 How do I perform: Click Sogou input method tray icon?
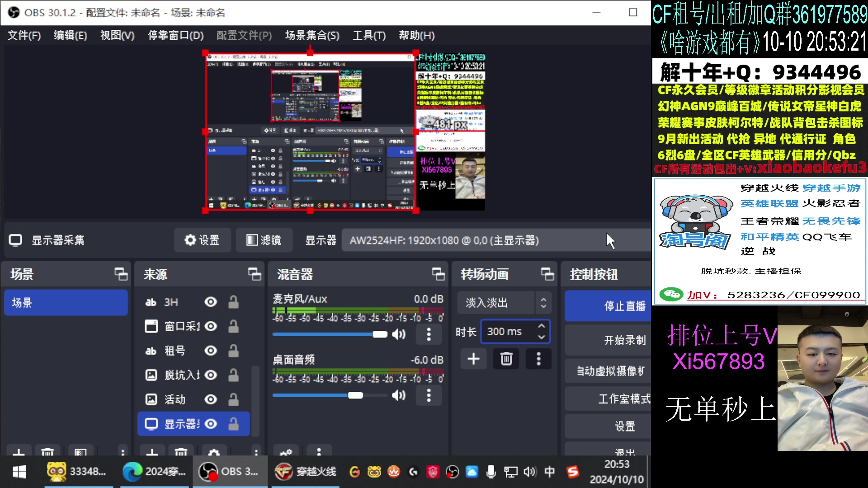[x=573, y=472]
